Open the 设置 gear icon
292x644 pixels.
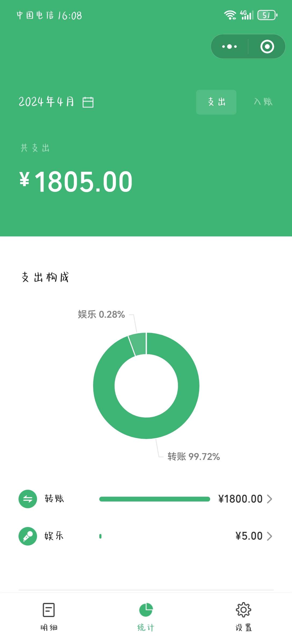[x=243, y=610]
